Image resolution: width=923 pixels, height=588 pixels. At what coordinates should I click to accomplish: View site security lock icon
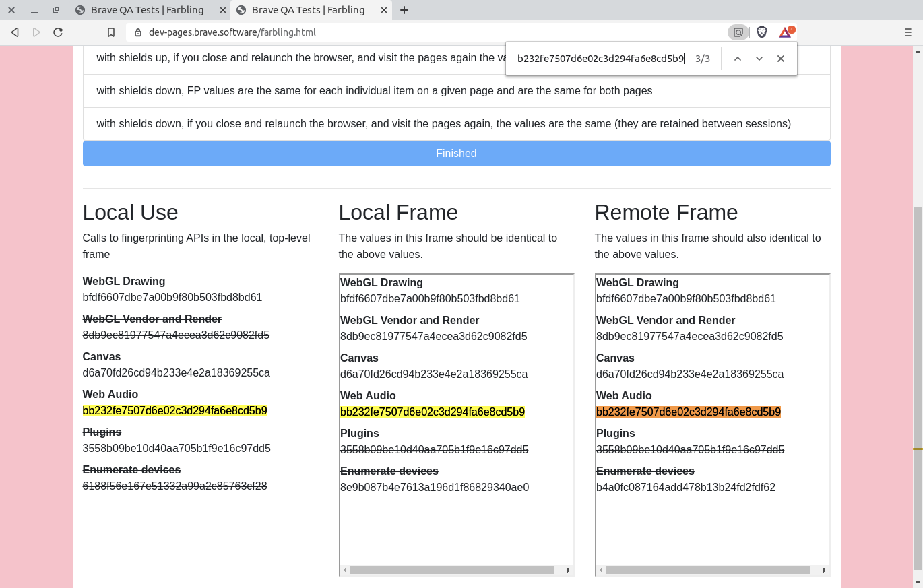tap(138, 32)
